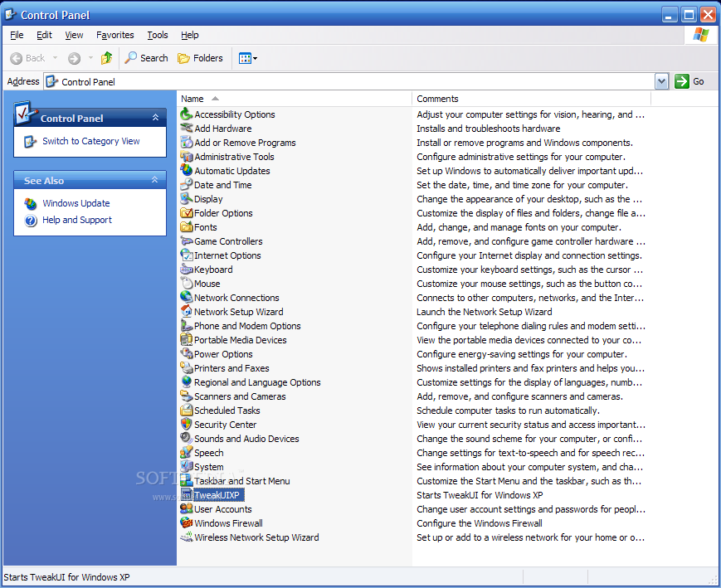Click Phone and Modem Options icon
Screen dimensions: 721x588
[x=186, y=325]
